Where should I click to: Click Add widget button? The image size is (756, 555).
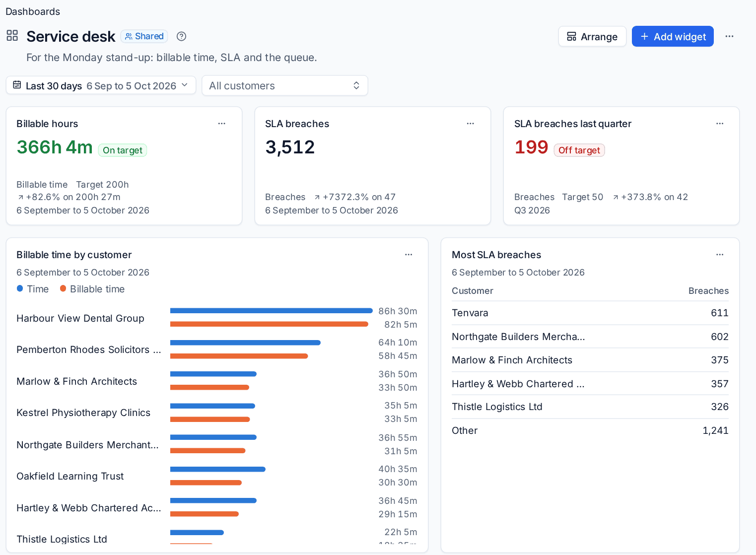click(673, 36)
